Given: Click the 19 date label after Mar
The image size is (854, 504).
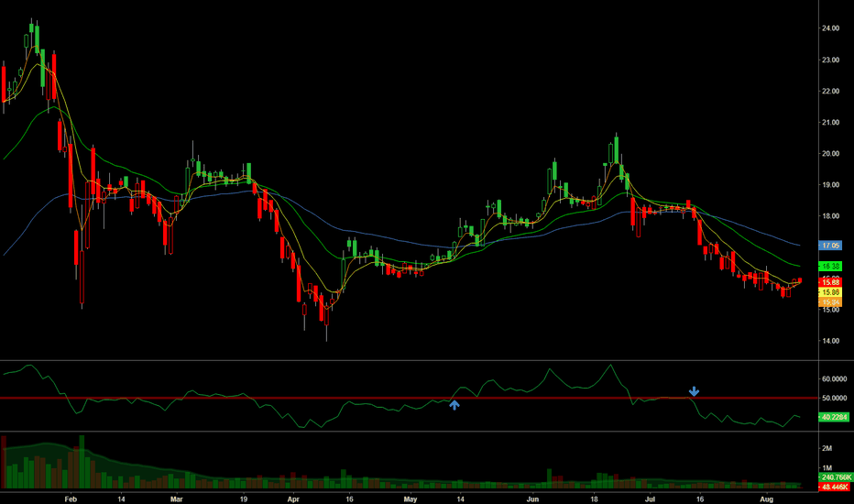Looking at the screenshot, I should (x=244, y=499).
